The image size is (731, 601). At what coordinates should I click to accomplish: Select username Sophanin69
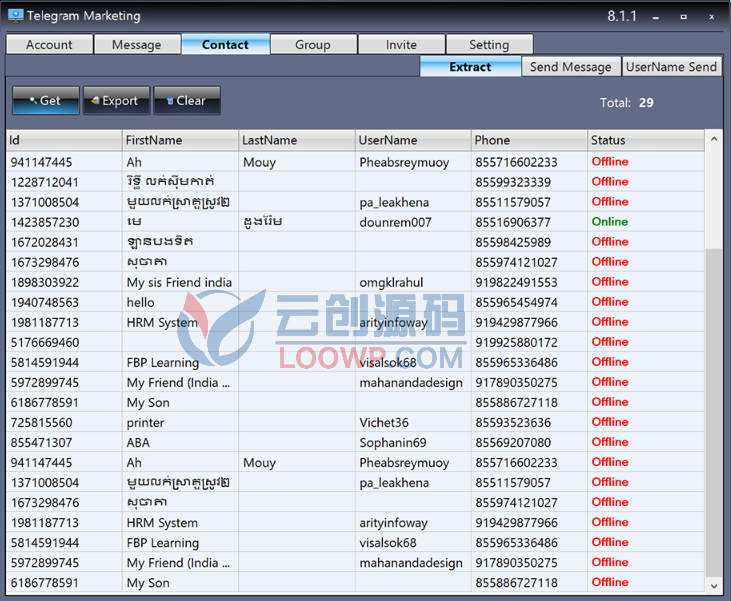pos(393,443)
